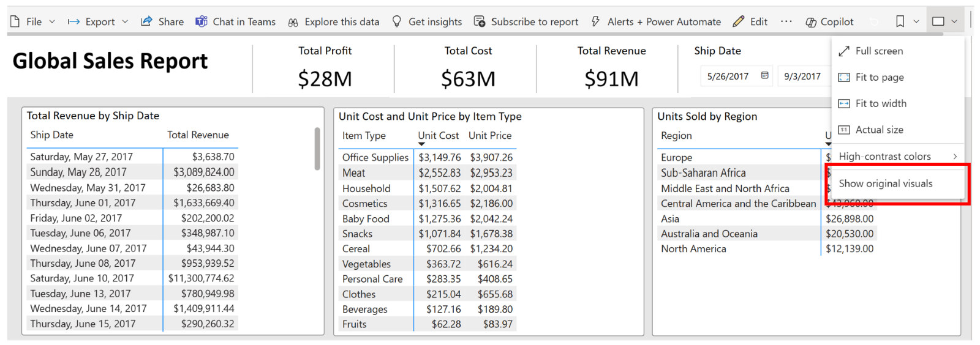Click the Fit to page icon

click(844, 77)
